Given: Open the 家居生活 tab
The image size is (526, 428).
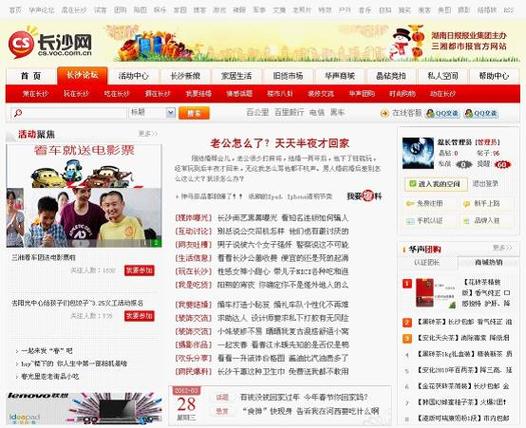Looking at the screenshot, I should click(236, 76).
